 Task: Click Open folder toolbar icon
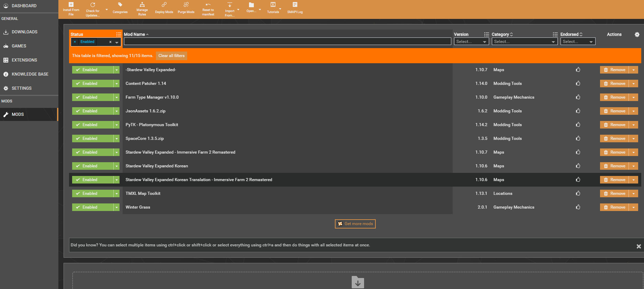click(251, 5)
